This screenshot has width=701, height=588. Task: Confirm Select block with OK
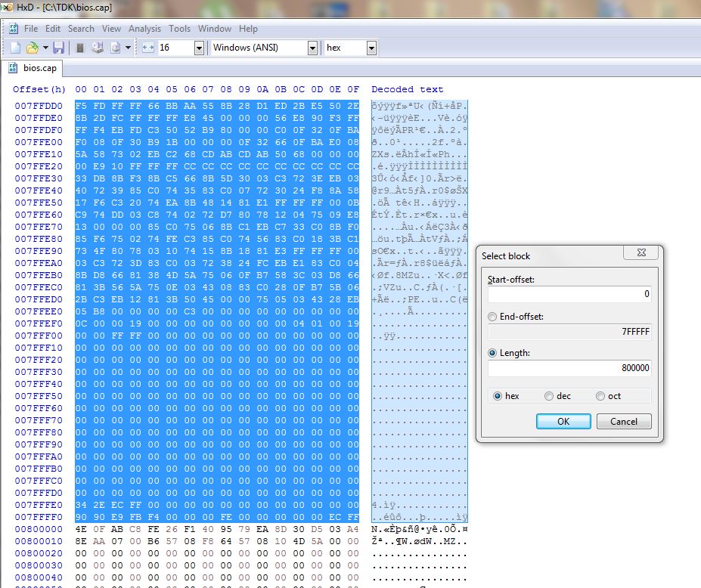click(563, 421)
